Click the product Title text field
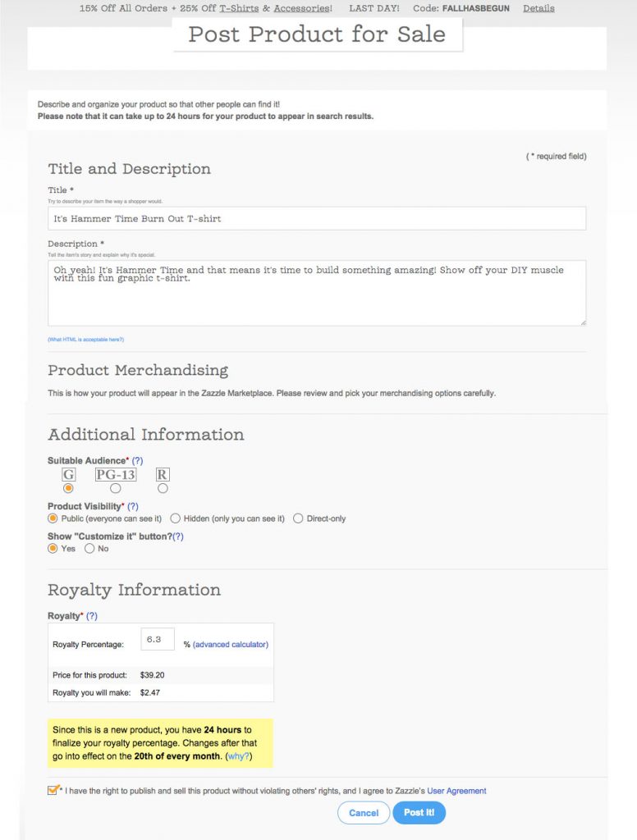 317,218
